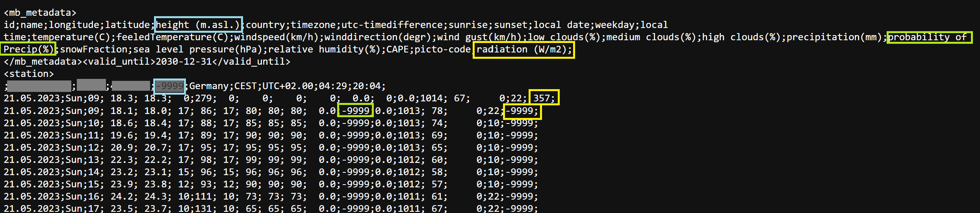Click the closing </mb_metadata> tag
980x213 pixels.
(43, 62)
